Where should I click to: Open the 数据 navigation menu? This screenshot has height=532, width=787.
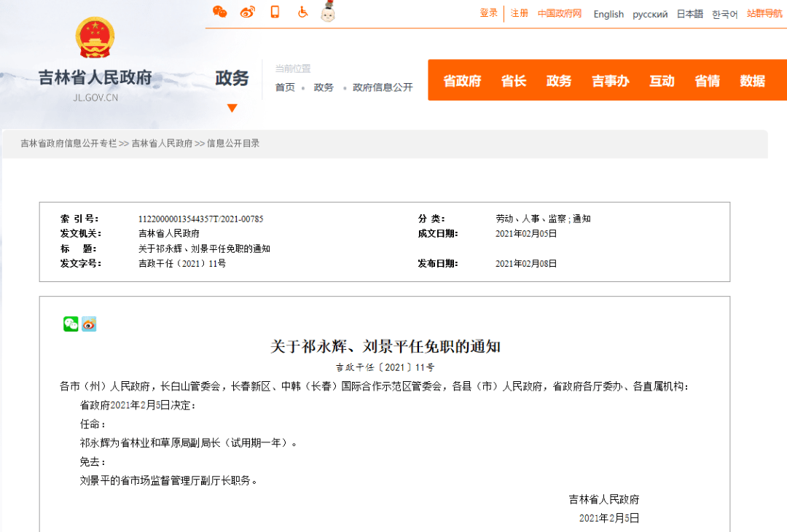[x=751, y=81]
